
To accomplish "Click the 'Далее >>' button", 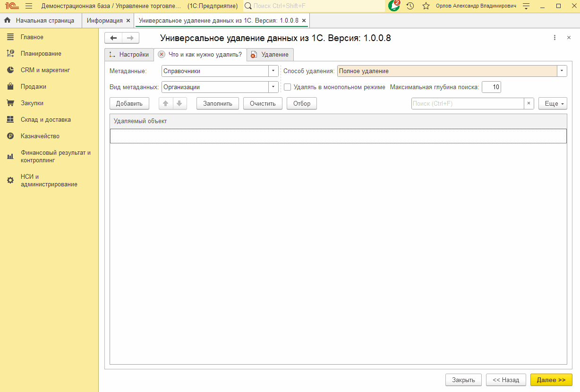I will (551, 380).
